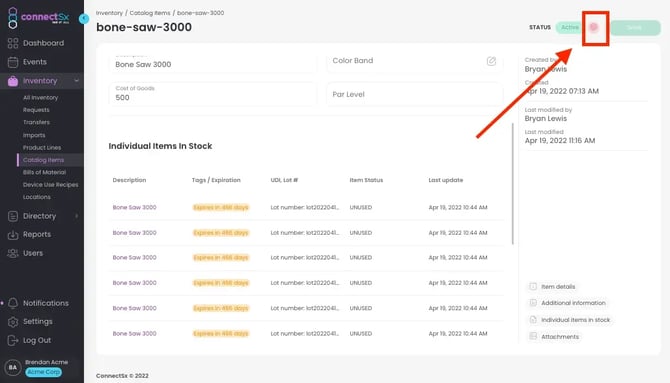Viewport: 670px width, 383px height.
Task: Click first row's Lot number cell
Action: tap(305, 207)
